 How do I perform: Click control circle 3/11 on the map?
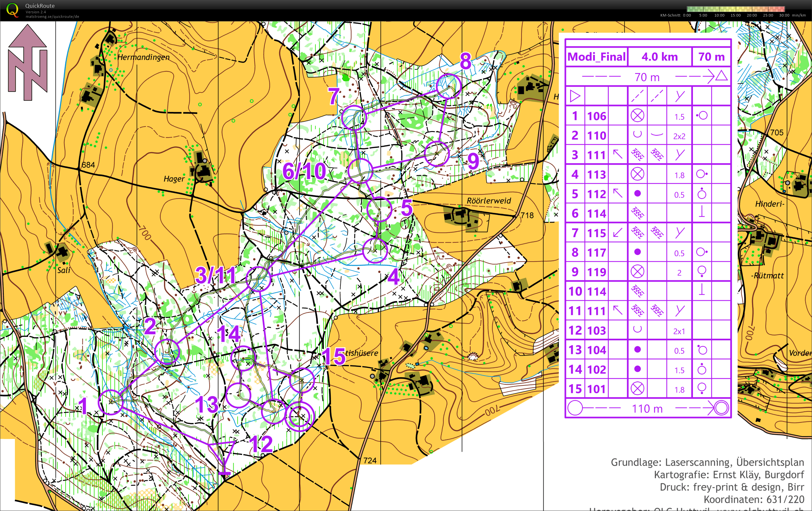[x=259, y=278]
